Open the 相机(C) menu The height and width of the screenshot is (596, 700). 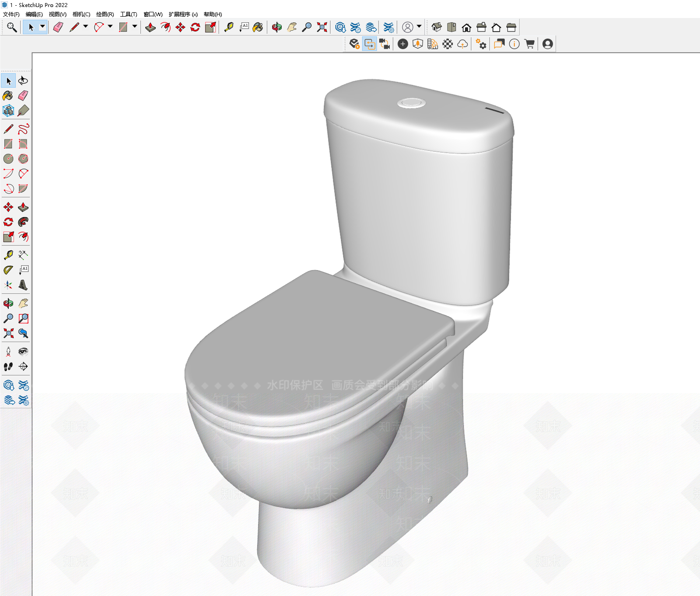pos(81,14)
